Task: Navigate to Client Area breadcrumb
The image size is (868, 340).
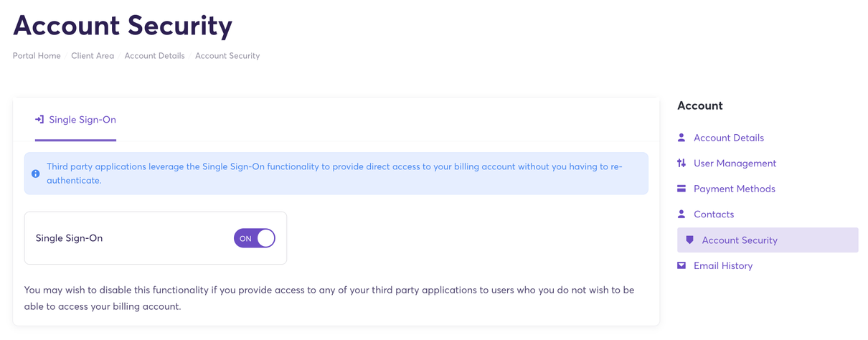Action: [x=93, y=56]
